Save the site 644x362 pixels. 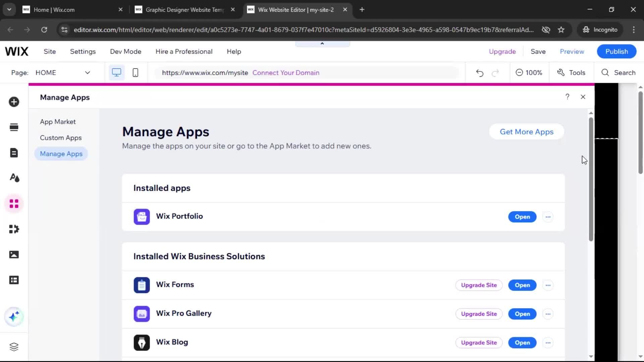[538, 52]
